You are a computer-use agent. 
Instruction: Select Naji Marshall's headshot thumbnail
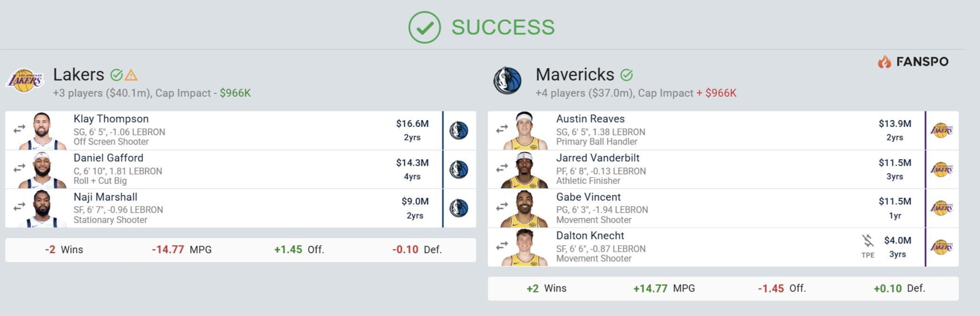pyautogui.click(x=42, y=208)
